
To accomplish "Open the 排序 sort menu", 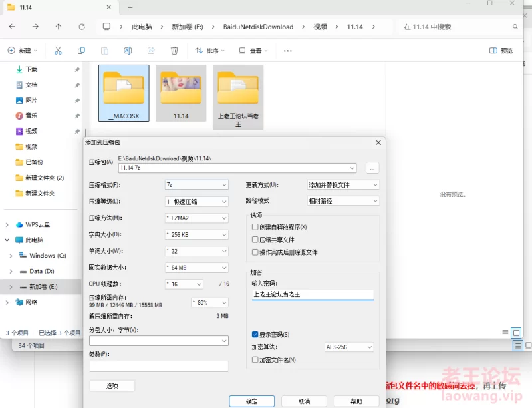I will tap(209, 51).
